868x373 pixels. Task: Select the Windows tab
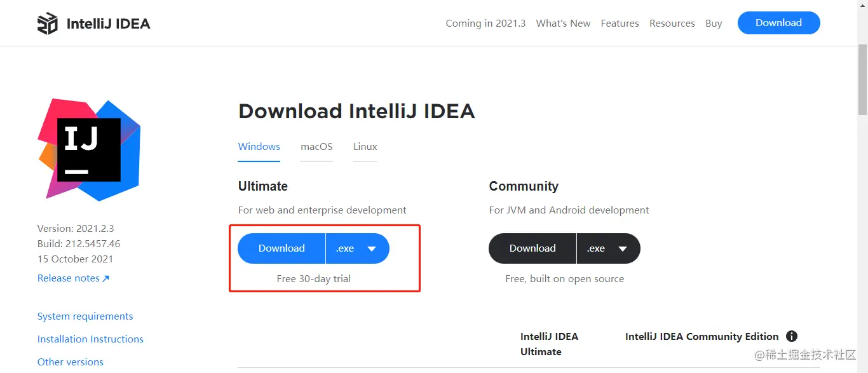click(259, 147)
